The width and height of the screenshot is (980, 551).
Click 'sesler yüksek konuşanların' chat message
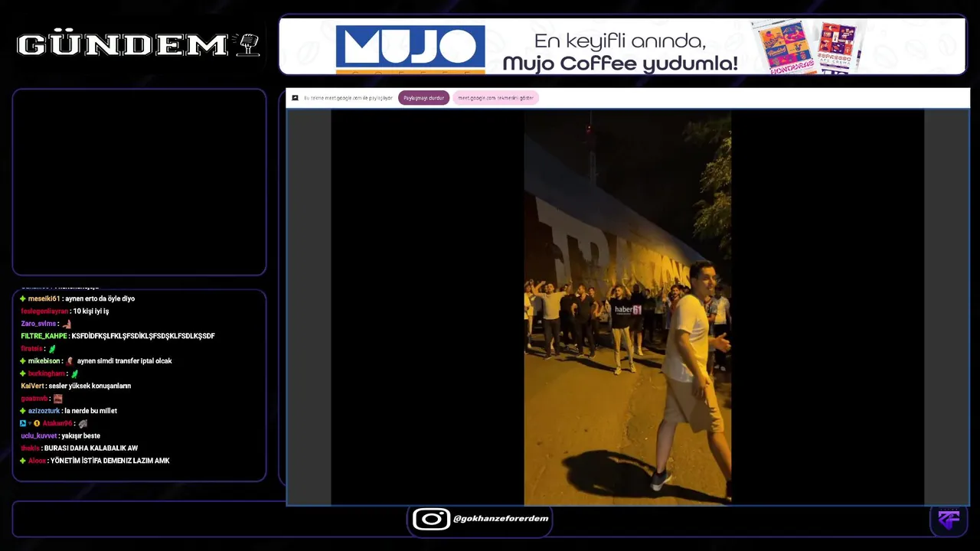(90, 386)
